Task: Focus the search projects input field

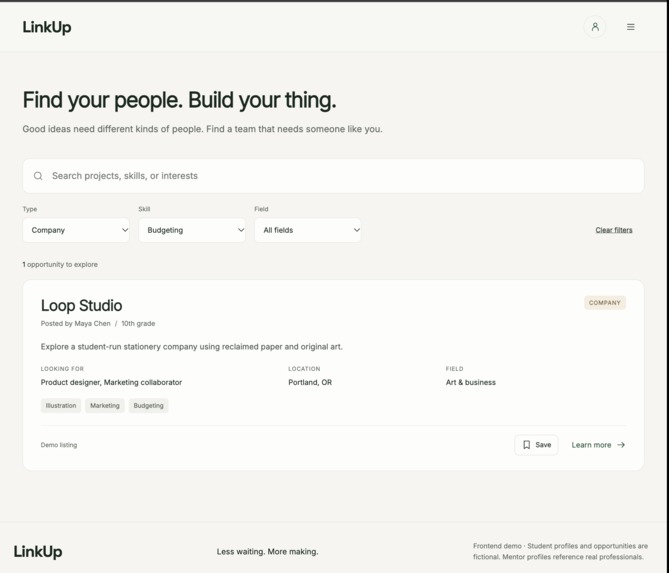Action: tap(333, 176)
